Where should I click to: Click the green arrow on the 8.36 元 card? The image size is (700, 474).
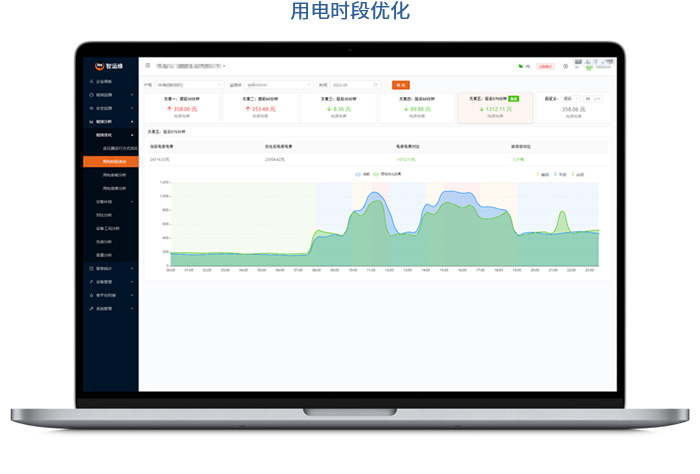tap(329, 109)
